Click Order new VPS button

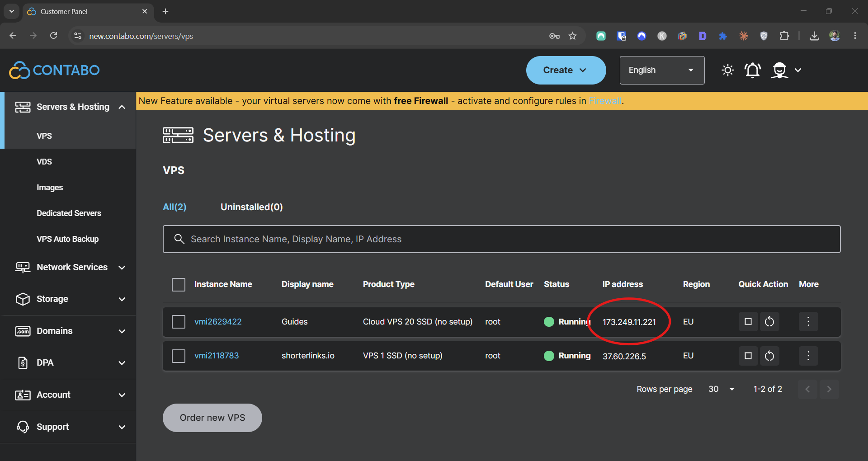pos(212,418)
